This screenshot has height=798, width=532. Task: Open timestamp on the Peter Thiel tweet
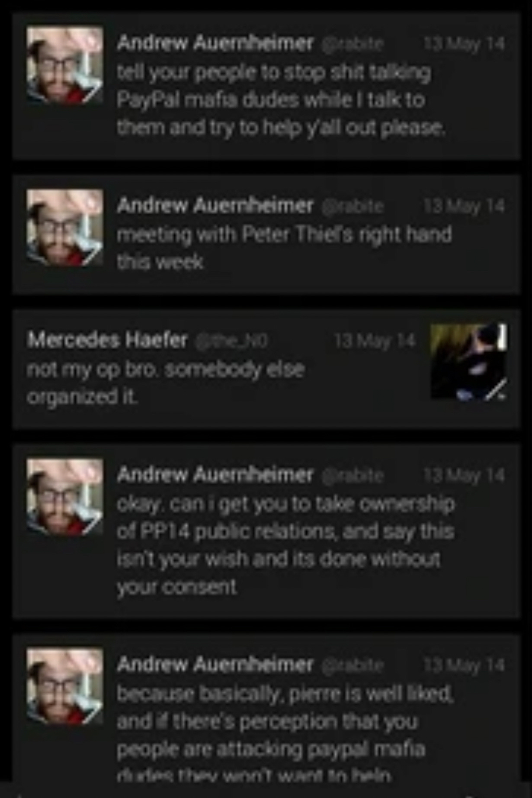pyautogui.click(x=464, y=206)
